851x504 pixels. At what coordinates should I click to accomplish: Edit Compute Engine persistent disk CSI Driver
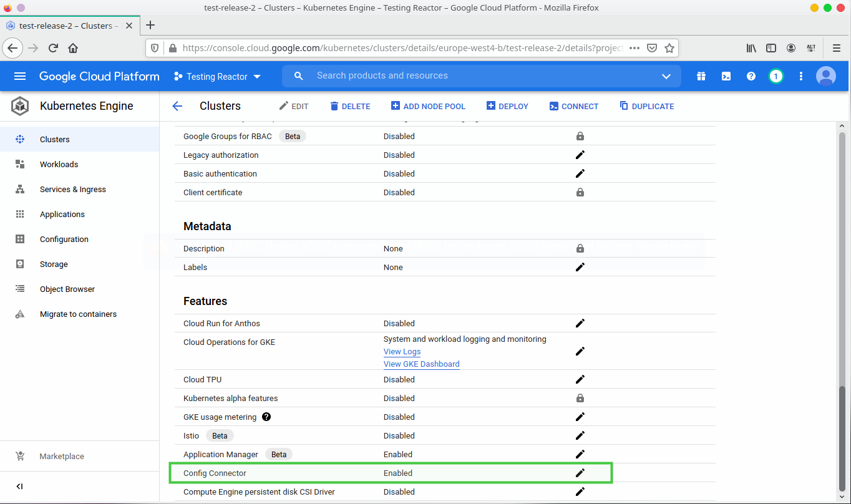pos(580,492)
